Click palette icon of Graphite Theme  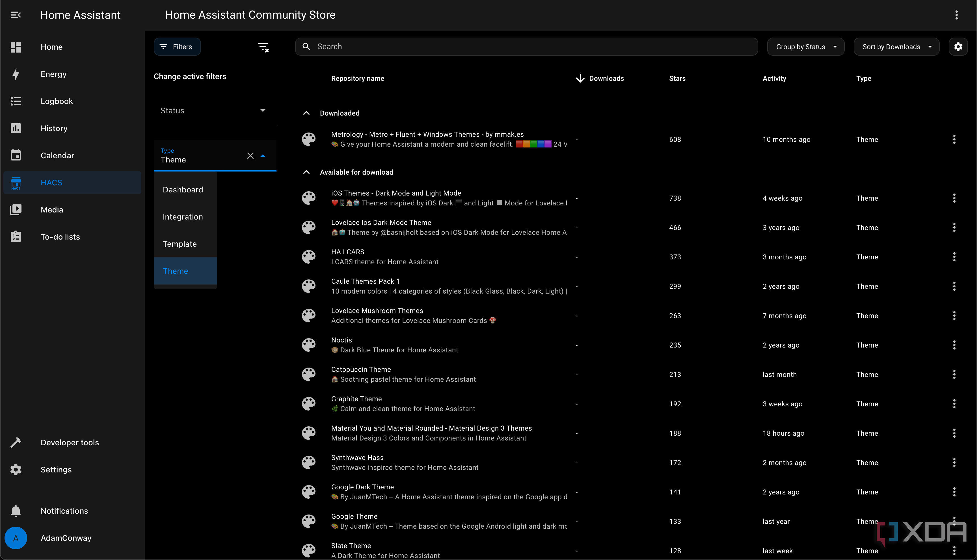(x=309, y=404)
